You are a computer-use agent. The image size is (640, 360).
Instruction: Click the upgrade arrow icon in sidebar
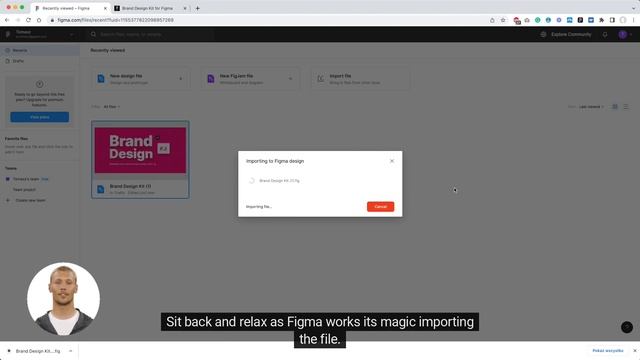click(40, 84)
